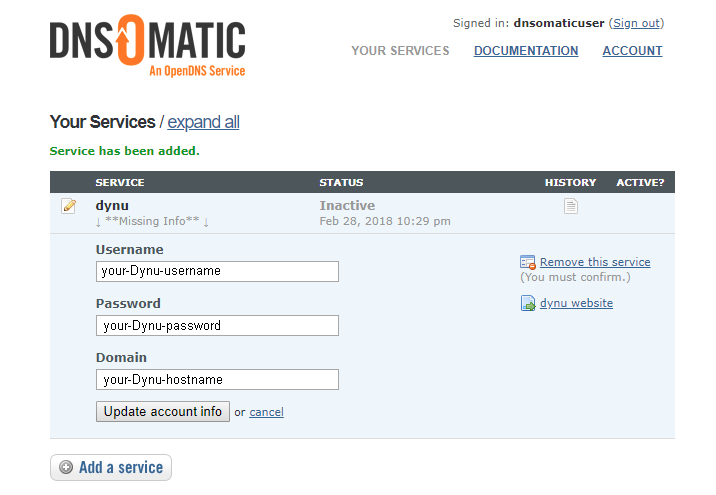Viewport: 716px width, 495px height.
Task: Focus the Domain input field
Action: click(217, 379)
